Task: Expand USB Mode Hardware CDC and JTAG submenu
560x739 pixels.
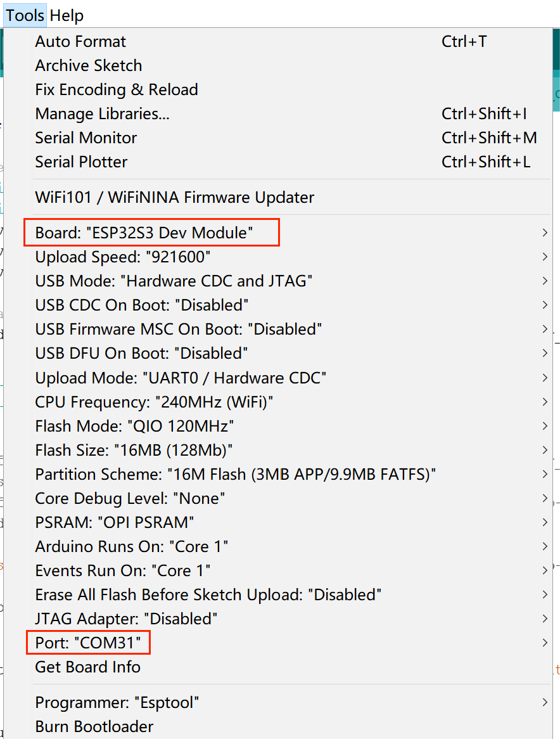Action: tap(292, 281)
